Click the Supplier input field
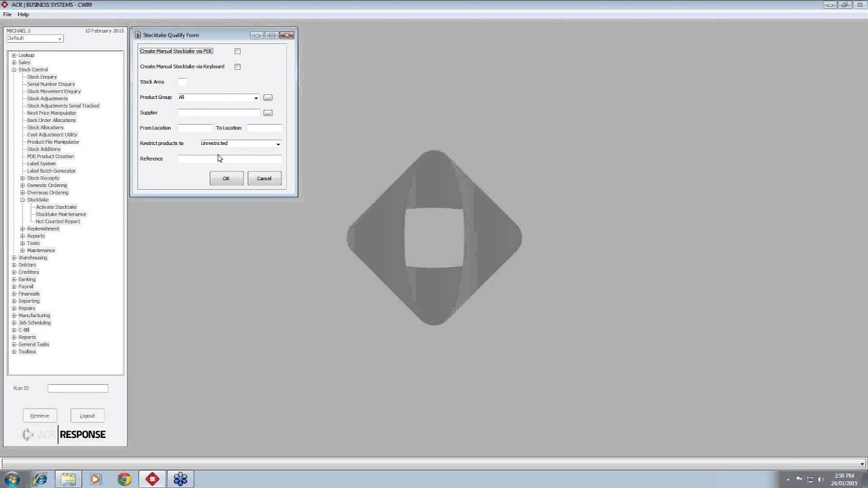This screenshot has width=868, height=488. (x=218, y=113)
